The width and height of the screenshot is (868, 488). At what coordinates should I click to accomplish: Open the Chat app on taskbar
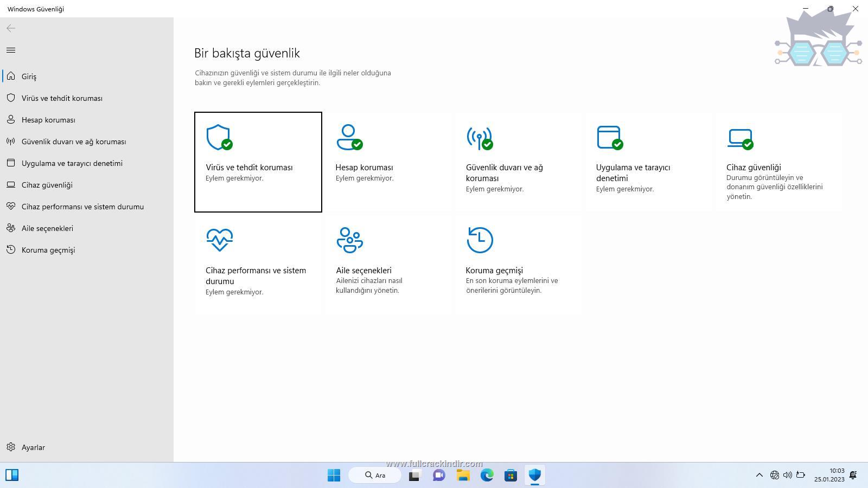tap(439, 476)
